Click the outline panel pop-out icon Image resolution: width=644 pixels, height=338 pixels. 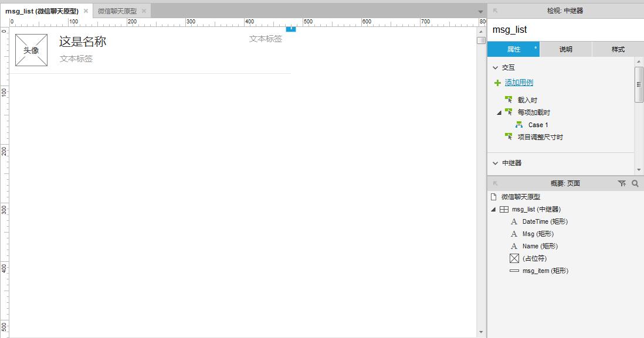(496, 183)
